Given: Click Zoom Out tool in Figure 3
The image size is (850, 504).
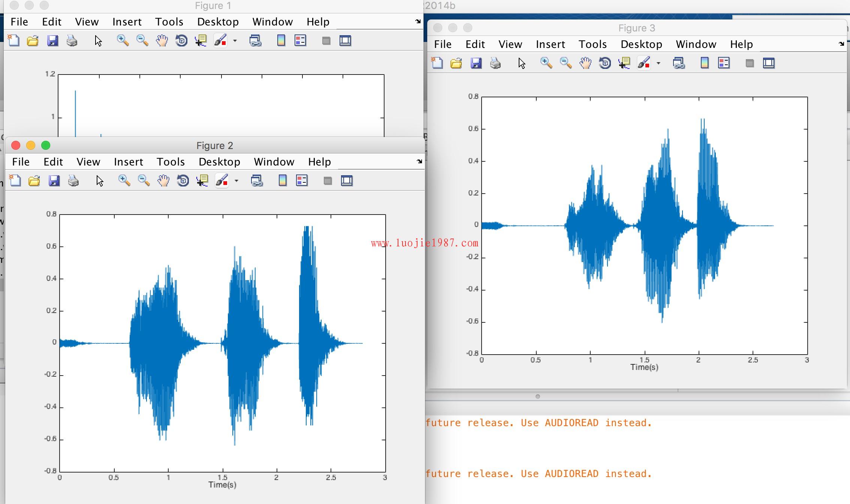Looking at the screenshot, I should [566, 63].
